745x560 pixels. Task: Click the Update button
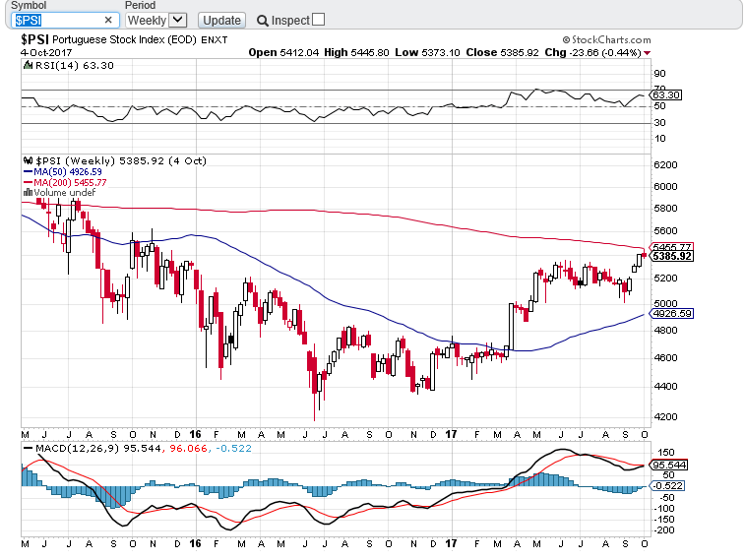point(221,21)
